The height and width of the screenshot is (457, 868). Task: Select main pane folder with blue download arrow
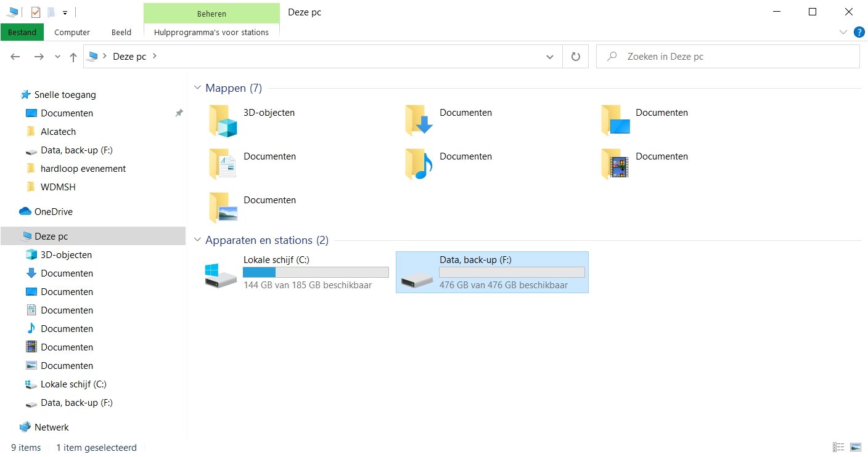coord(449,120)
